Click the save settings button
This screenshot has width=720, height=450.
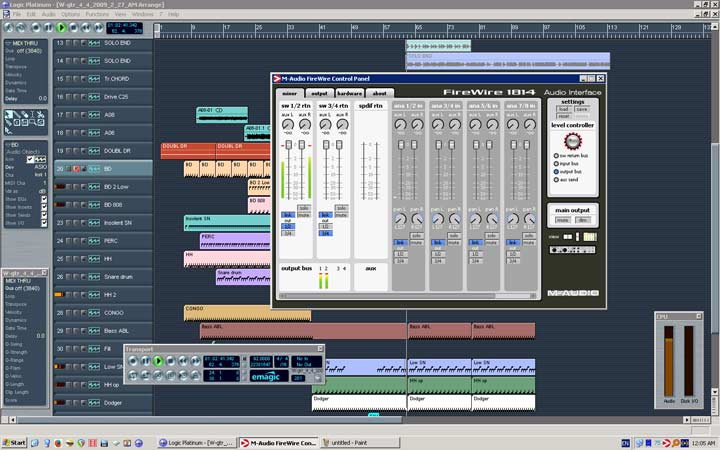(x=582, y=109)
